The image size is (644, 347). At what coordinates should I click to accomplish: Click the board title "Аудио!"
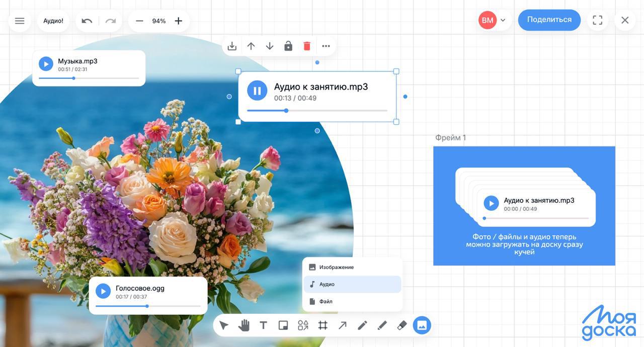[53, 21]
